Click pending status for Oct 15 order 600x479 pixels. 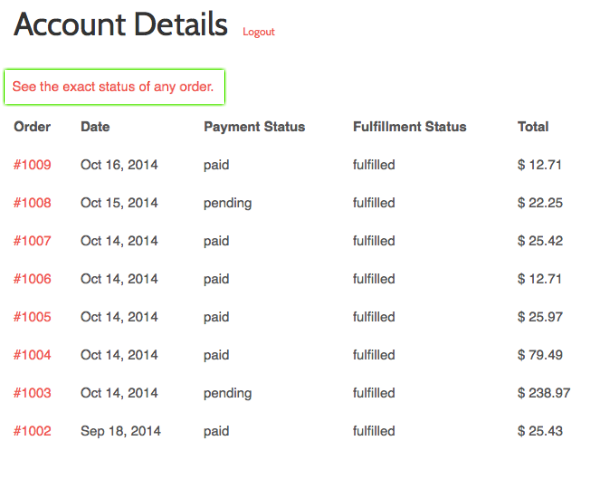(228, 203)
